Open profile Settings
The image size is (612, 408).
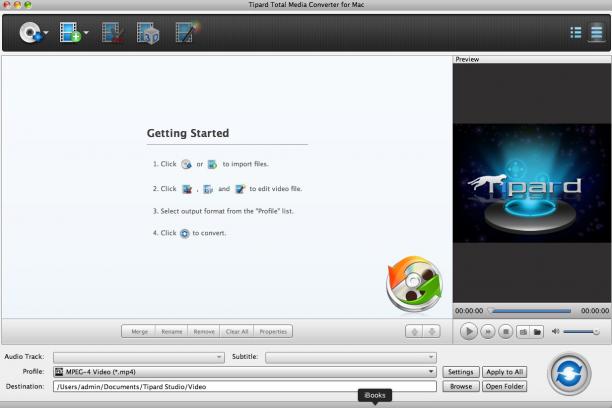[461, 372]
